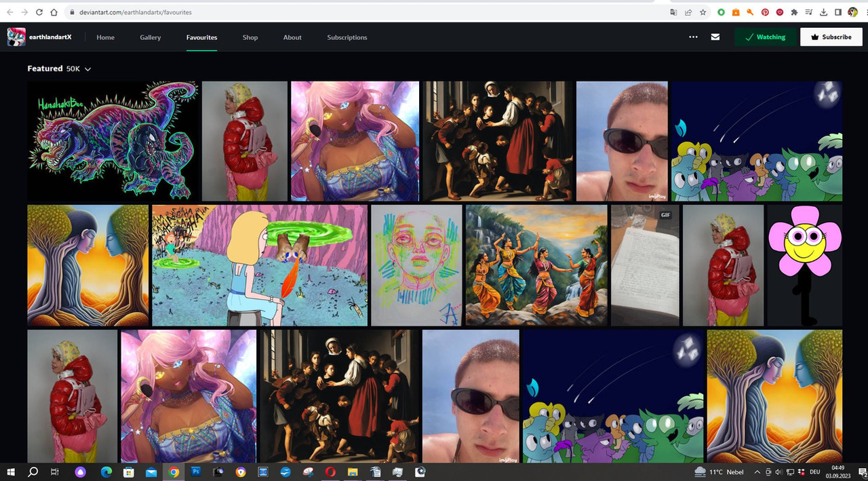This screenshot has height=481, width=868.
Task: Adjust volume via the taskbar speaker icon
Action: point(778,472)
